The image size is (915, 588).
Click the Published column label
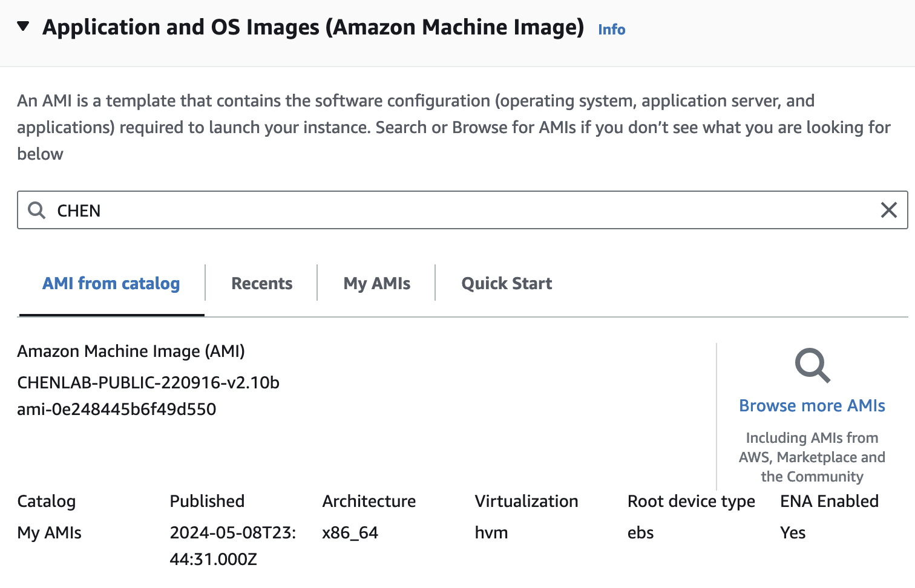tap(207, 501)
